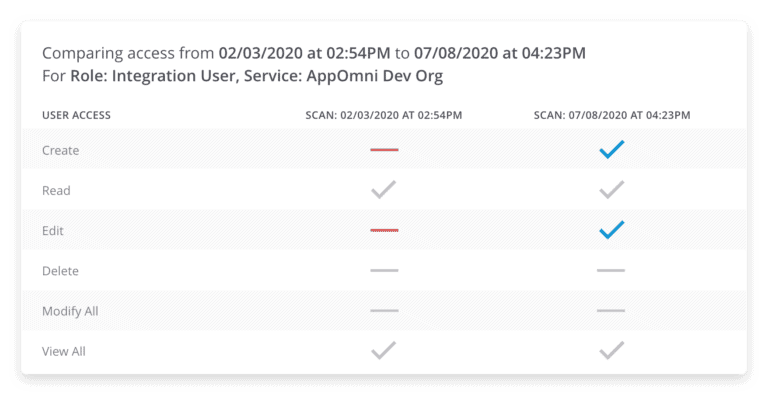Viewport: 768px width, 395px height.
Task: Select the SCAN: 07/08/2020 AT 04:23PM column header
Action: (612, 115)
